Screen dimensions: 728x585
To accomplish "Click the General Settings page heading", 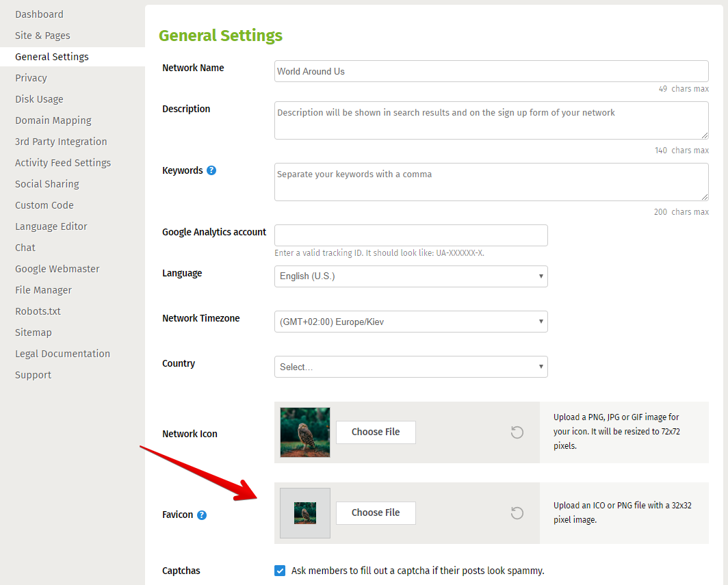I will (x=220, y=36).
